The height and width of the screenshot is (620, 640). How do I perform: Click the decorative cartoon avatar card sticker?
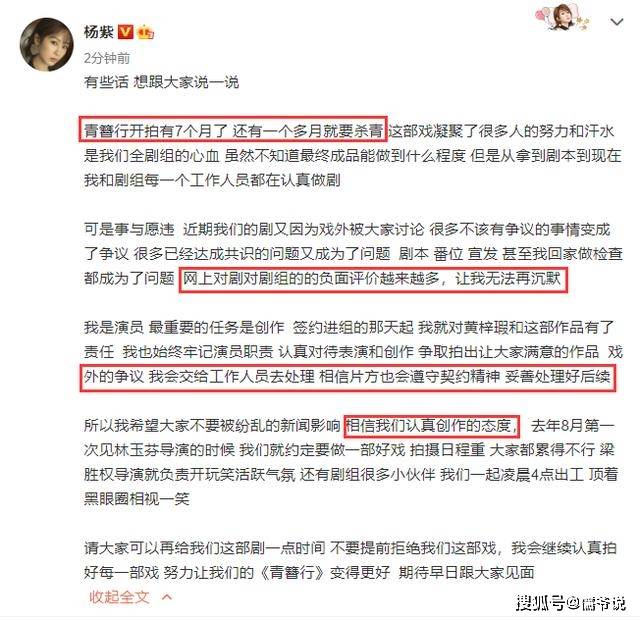(563, 17)
